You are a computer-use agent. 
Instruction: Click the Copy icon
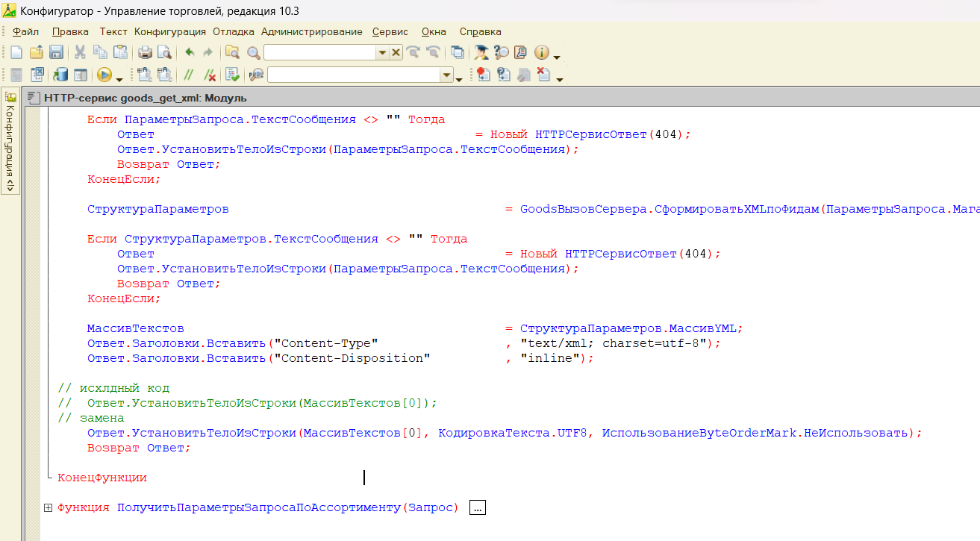coord(100,52)
